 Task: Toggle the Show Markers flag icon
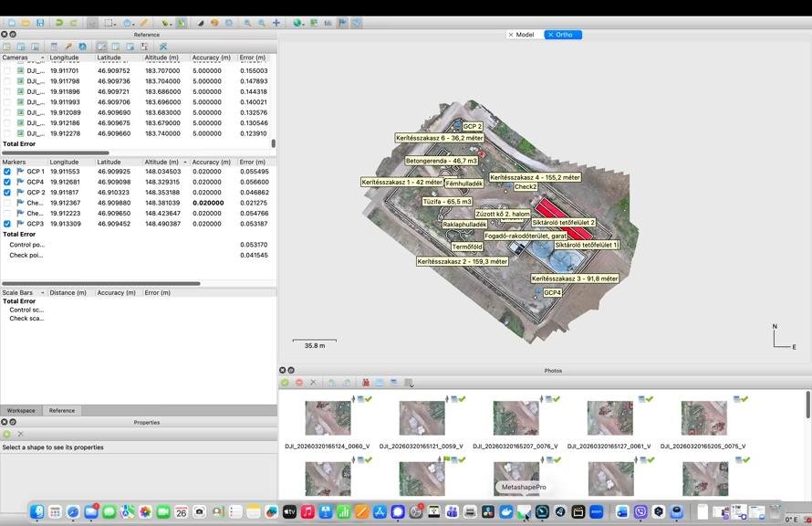tap(342, 23)
